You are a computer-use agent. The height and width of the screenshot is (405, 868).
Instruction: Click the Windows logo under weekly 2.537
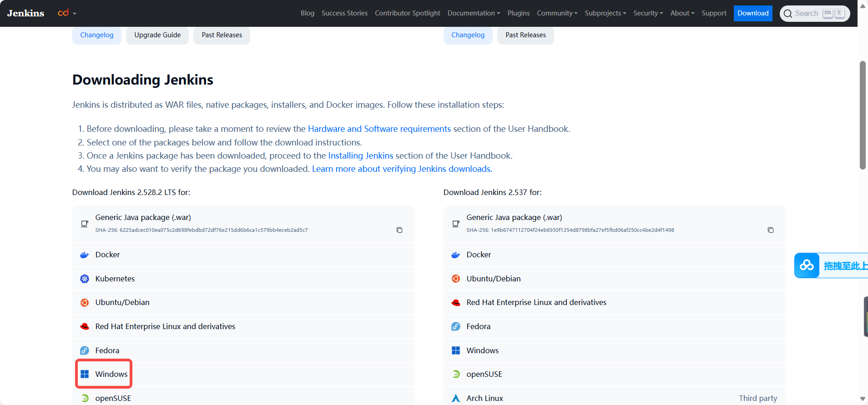(x=456, y=350)
